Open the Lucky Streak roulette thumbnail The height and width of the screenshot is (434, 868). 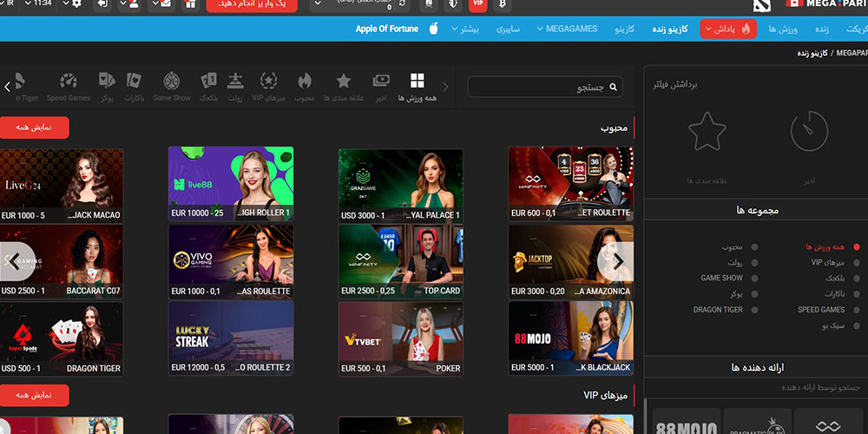tap(231, 339)
